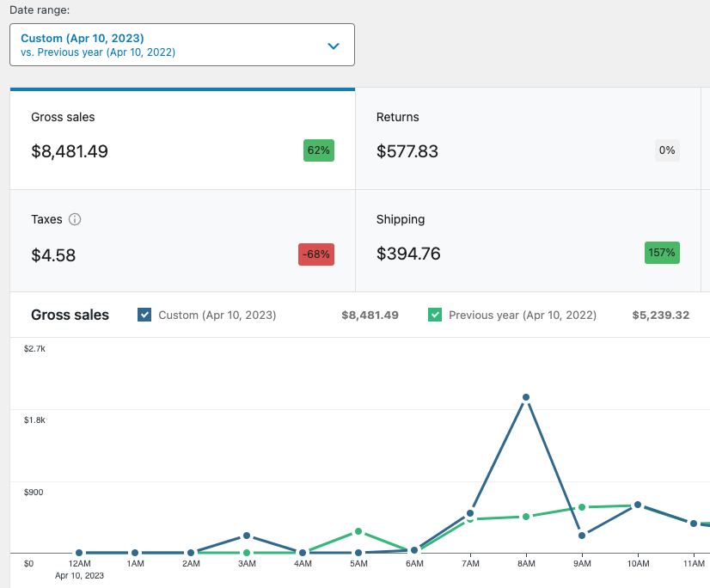Click the blue 3AM data point

click(x=247, y=536)
